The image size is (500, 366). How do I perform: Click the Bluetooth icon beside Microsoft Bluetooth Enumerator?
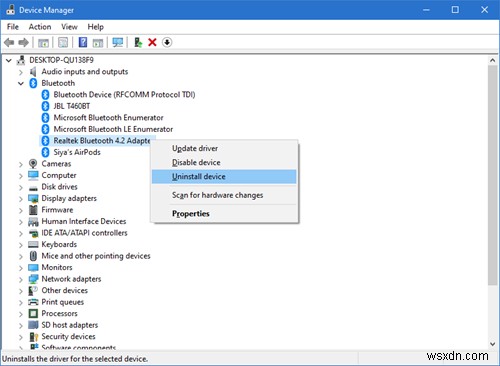45,118
